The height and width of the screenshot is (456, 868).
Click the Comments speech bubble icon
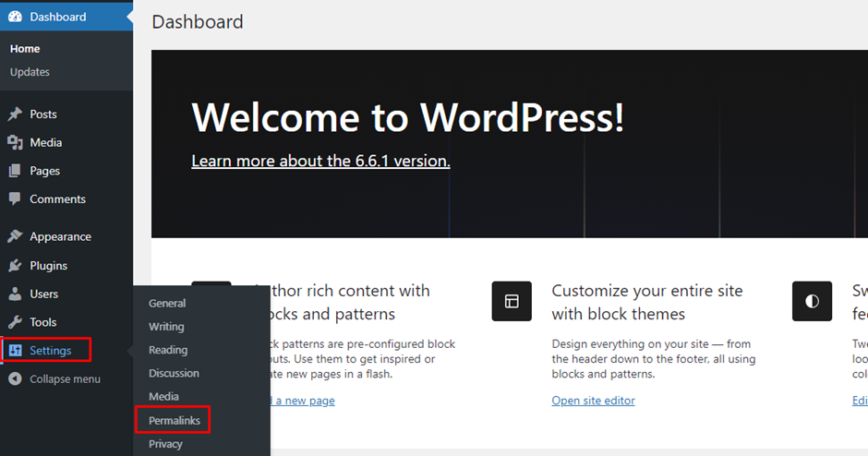coord(15,199)
